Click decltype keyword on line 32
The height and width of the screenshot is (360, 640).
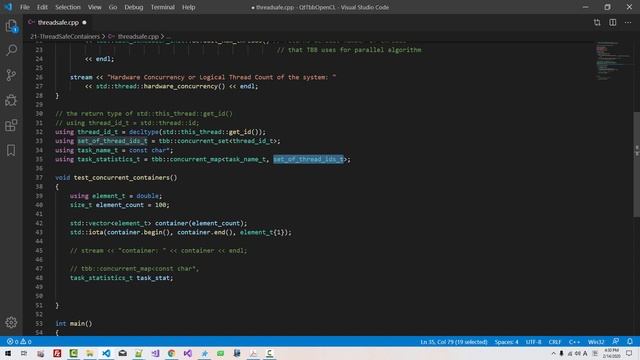tap(144, 132)
